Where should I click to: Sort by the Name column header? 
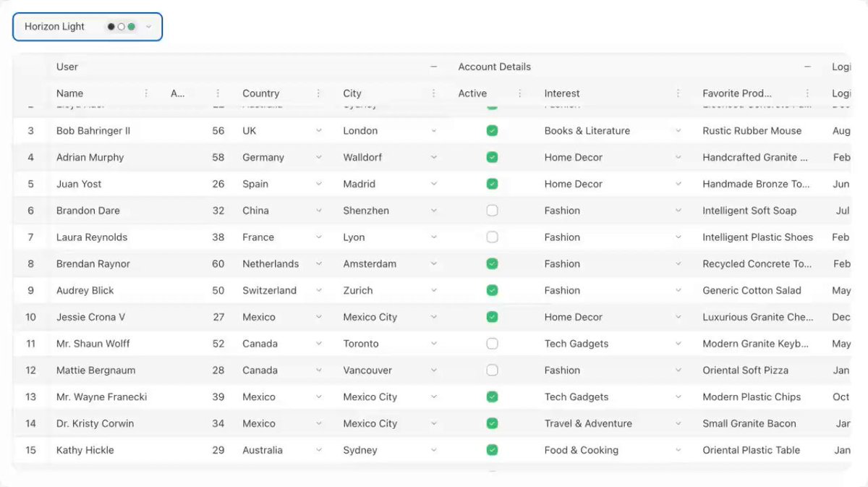tap(69, 93)
